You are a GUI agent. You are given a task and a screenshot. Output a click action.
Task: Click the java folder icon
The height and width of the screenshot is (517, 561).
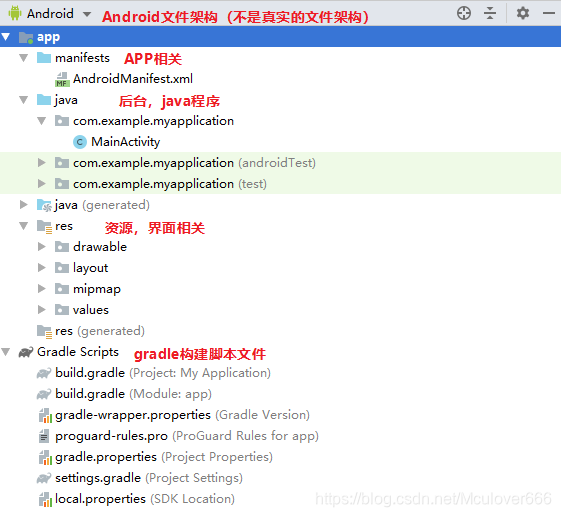44,99
